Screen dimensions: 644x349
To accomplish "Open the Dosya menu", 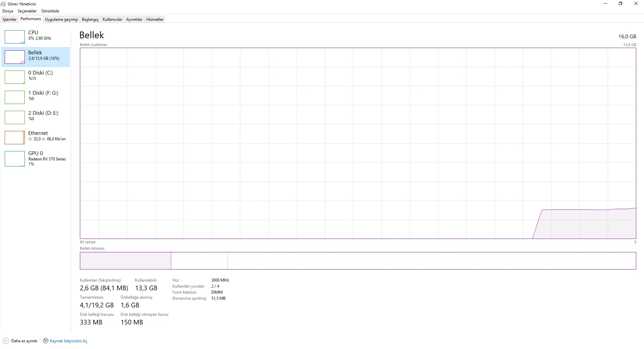I will [8, 11].
